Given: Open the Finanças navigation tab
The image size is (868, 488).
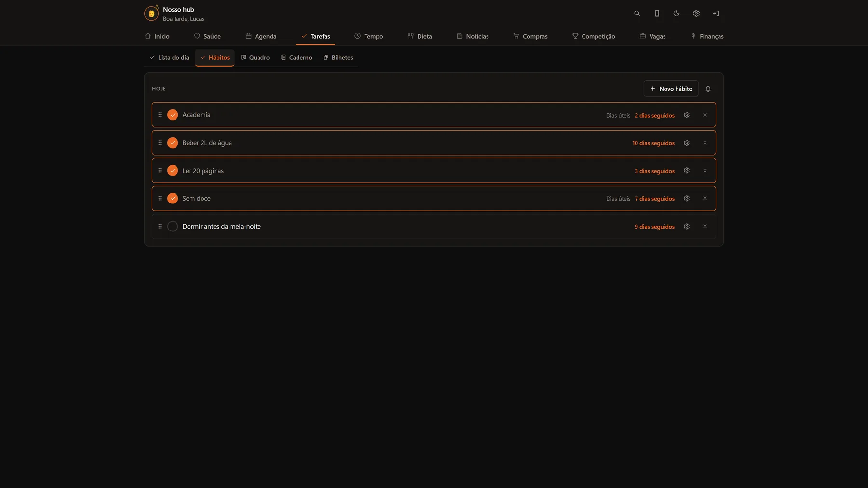Looking at the screenshot, I should point(707,36).
